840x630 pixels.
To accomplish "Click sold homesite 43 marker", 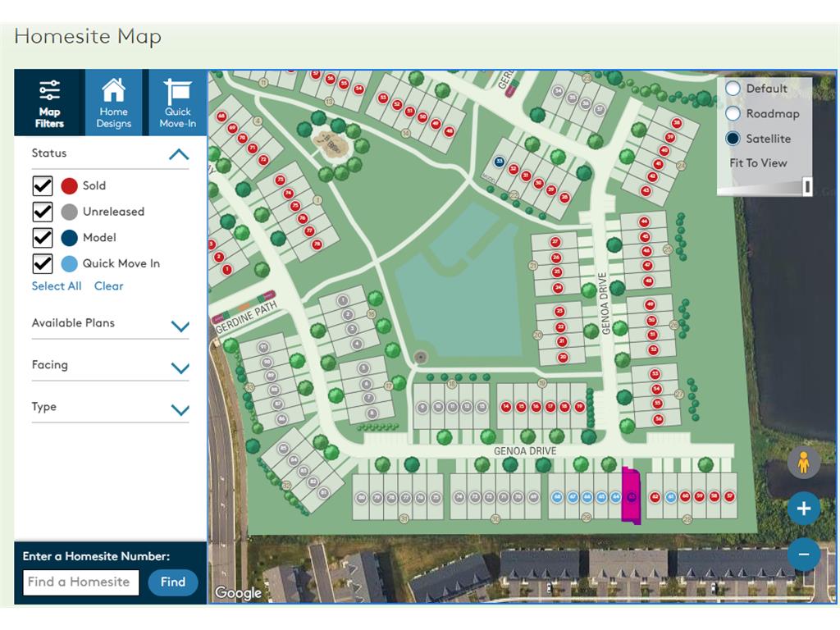I will pos(646,190).
